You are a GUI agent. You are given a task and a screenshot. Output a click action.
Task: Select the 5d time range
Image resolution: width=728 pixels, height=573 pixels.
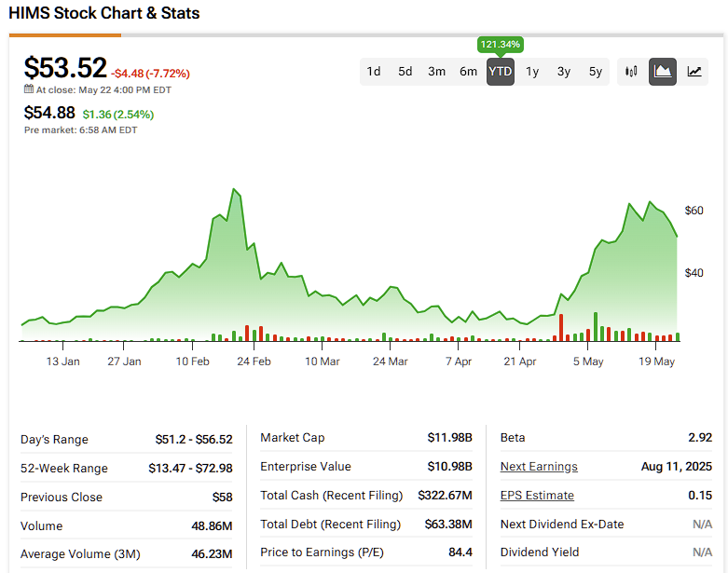405,72
